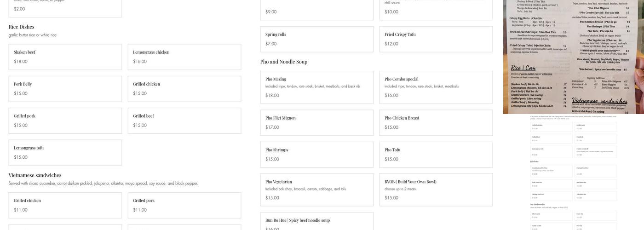This screenshot has height=230, width=644.
Task: Click the Pho Chicken Breast card
Action: click(436, 122)
